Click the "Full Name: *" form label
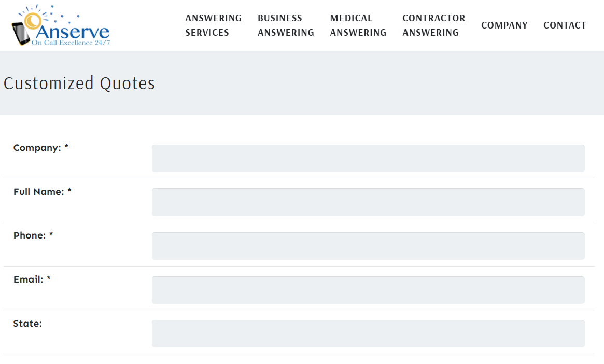Image resolution: width=604 pixels, height=364 pixels. 43,192
